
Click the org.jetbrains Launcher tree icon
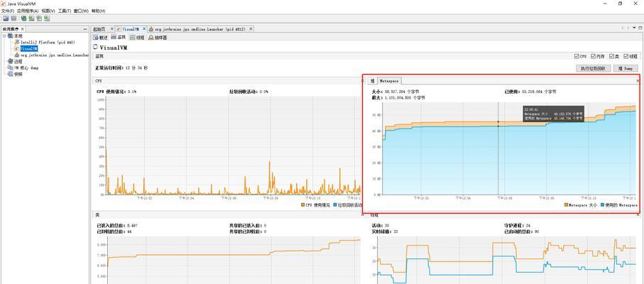[17, 55]
